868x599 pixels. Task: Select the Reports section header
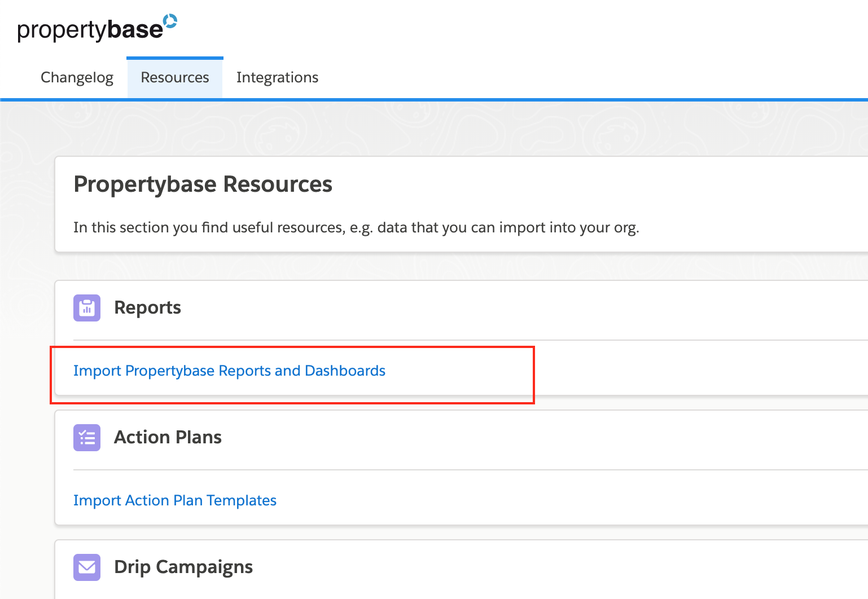(147, 307)
